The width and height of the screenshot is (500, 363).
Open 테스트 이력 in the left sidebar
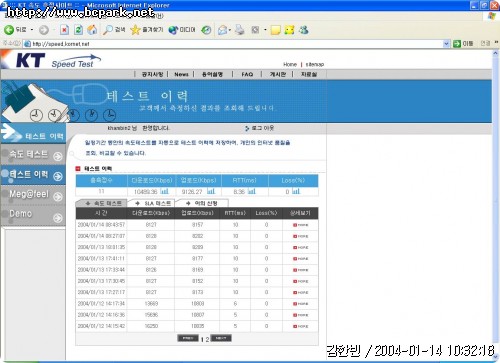[33, 175]
